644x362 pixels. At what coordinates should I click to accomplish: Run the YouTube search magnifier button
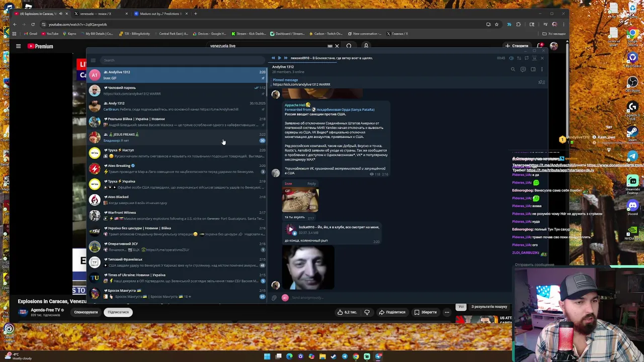point(349,46)
